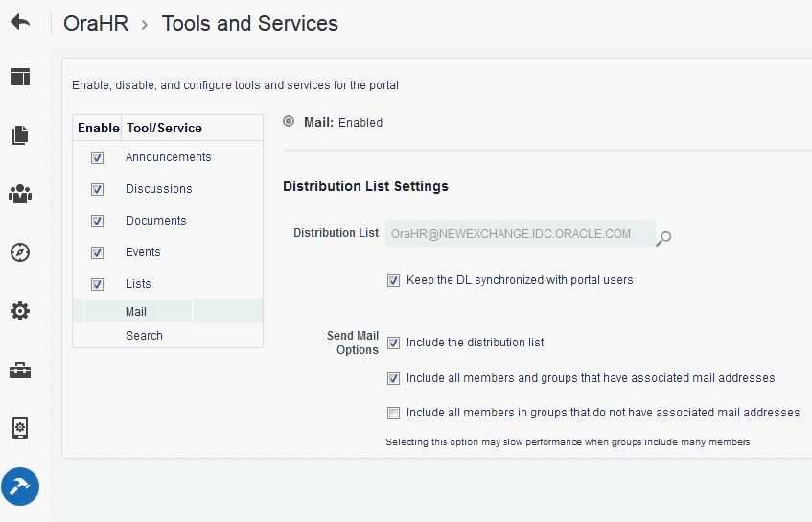Check include members in groups without mail addresses
812x522 pixels.
tap(394, 414)
